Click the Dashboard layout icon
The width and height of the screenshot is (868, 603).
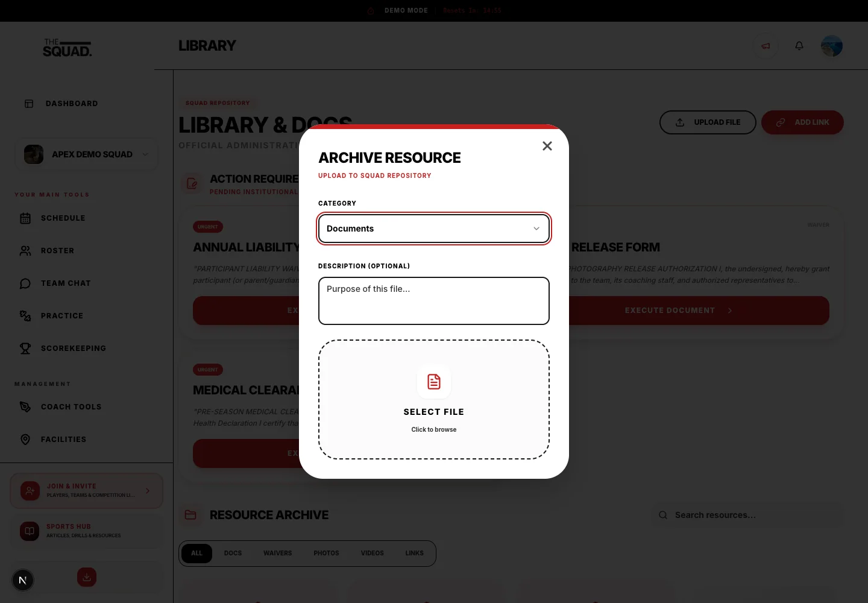pos(29,104)
